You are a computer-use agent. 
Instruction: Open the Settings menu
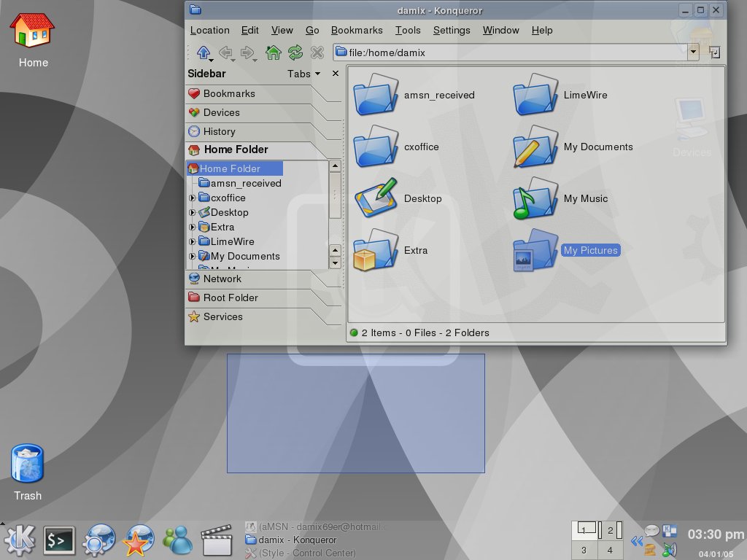(451, 30)
